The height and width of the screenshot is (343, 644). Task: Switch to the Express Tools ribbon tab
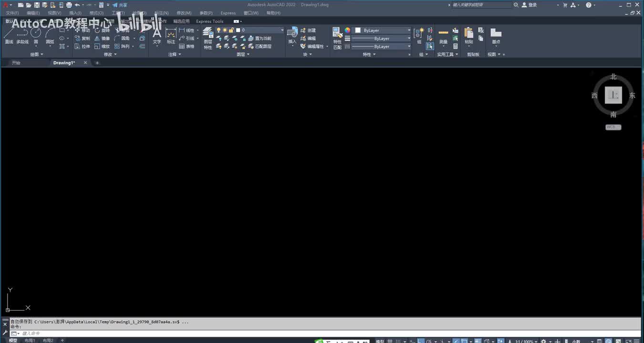[x=210, y=21]
